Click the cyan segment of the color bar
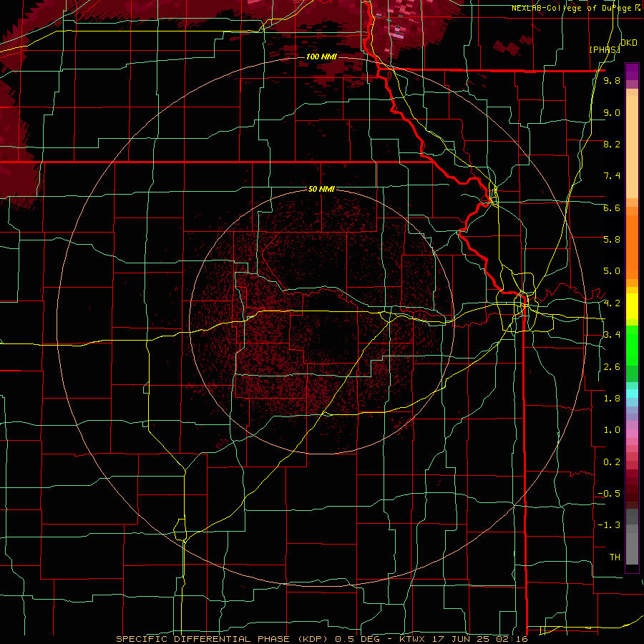Viewport: 644px width, 644px height. (632, 394)
